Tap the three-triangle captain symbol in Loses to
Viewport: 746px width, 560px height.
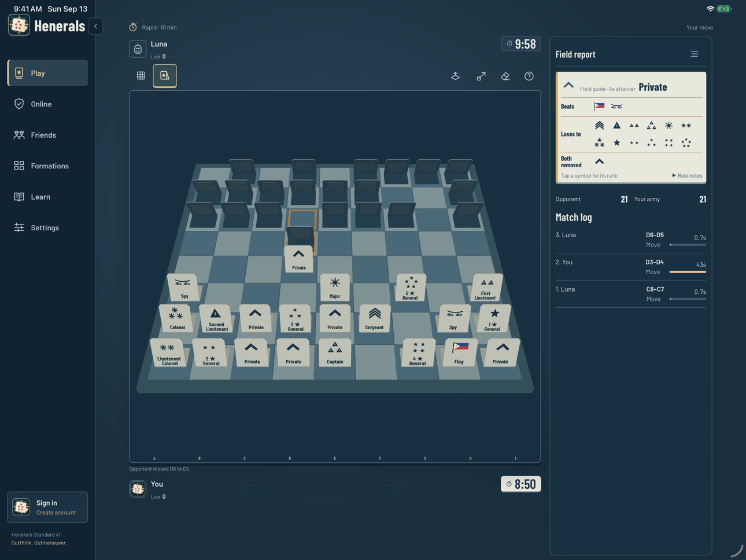pyautogui.click(x=651, y=126)
